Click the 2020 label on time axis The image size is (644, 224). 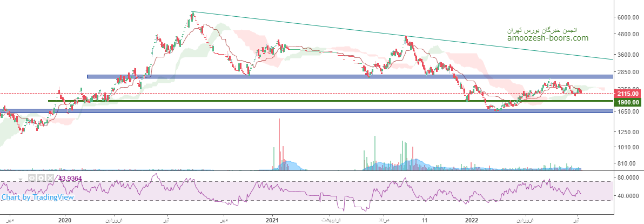[x=65, y=220]
